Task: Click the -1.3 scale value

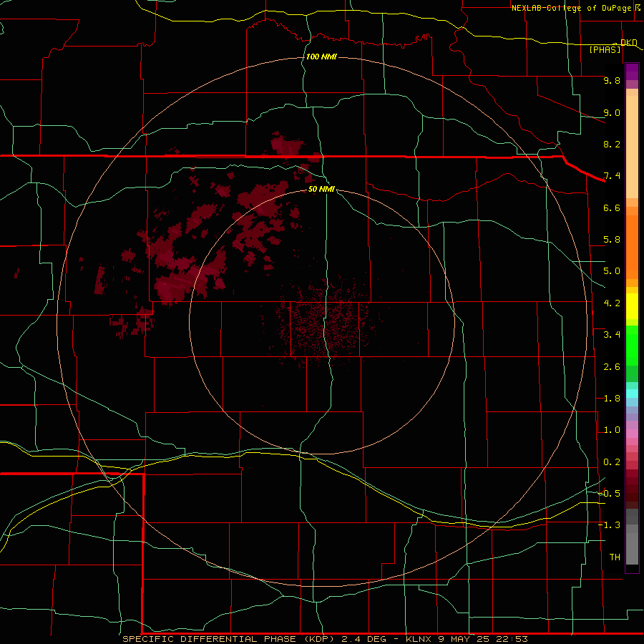Action: tap(609, 525)
